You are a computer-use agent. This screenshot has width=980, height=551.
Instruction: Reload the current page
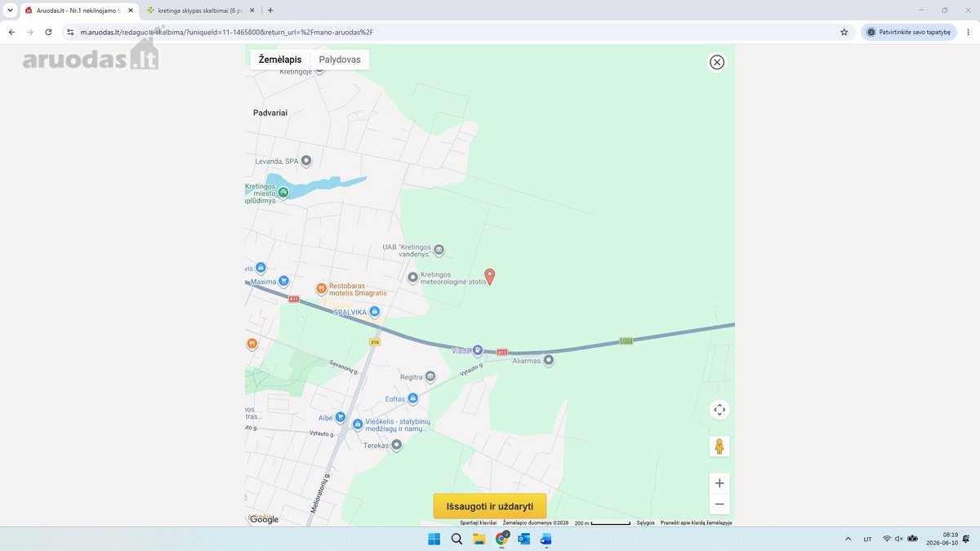click(x=48, y=32)
